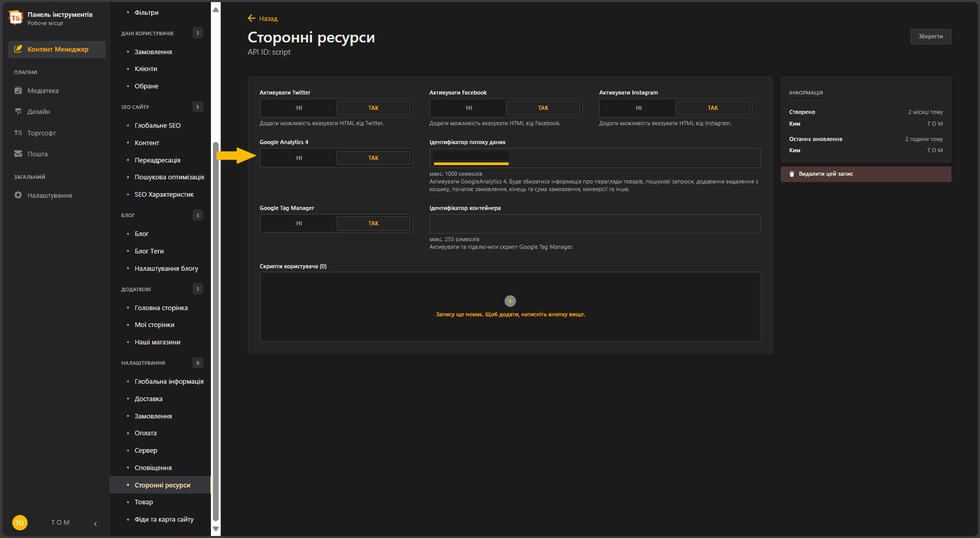Open the Пошта section icon
The image size is (980, 538).
click(18, 154)
